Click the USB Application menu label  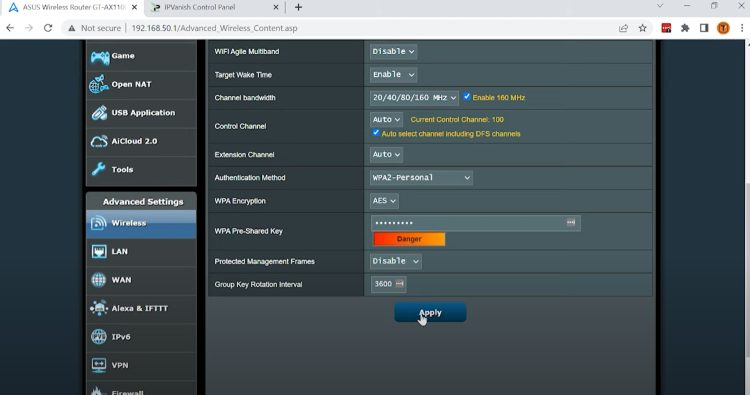coord(143,113)
